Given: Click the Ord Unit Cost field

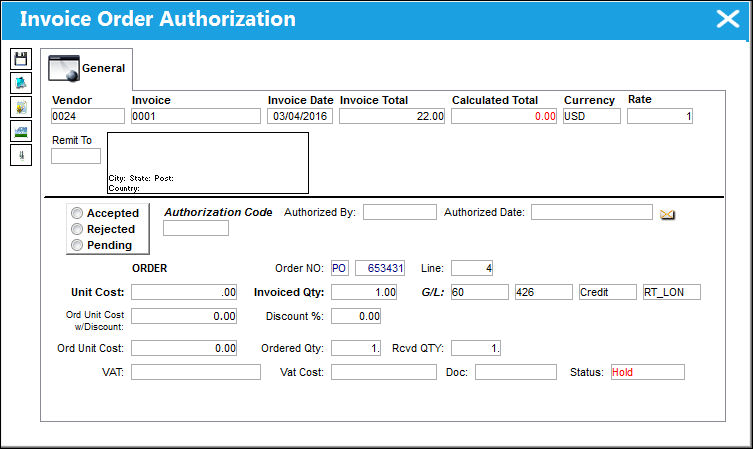Looking at the screenshot, I should [x=184, y=348].
